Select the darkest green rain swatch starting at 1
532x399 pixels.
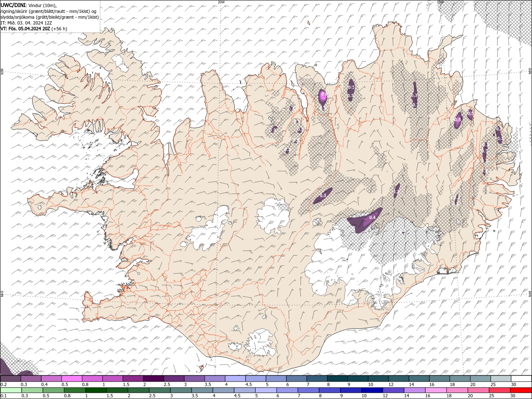[x=96, y=390]
